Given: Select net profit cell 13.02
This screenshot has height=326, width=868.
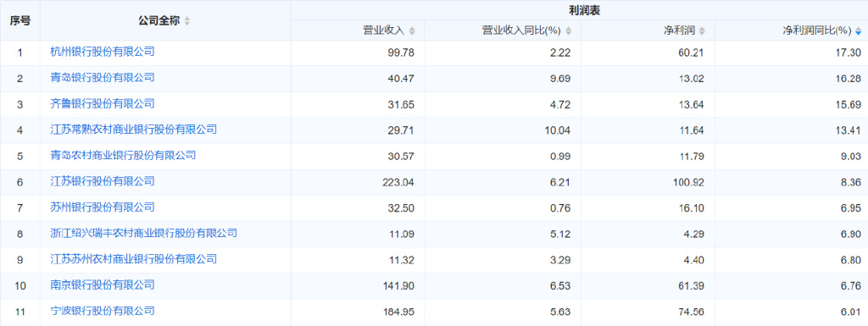Looking at the screenshot, I should click(x=692, y=79).
